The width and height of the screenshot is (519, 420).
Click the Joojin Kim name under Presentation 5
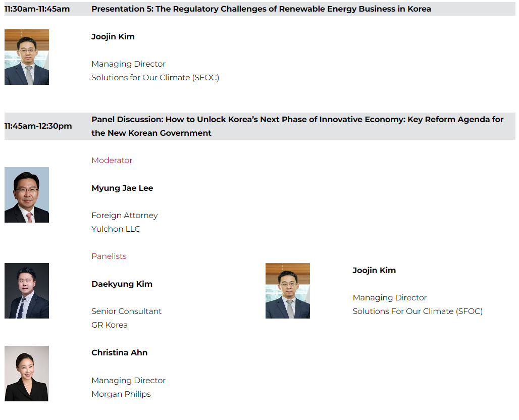click(113, 37)
